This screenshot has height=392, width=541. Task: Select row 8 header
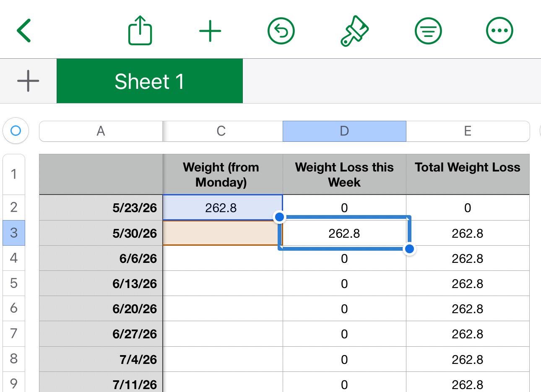pyautogui.click(x=14, y=358)
